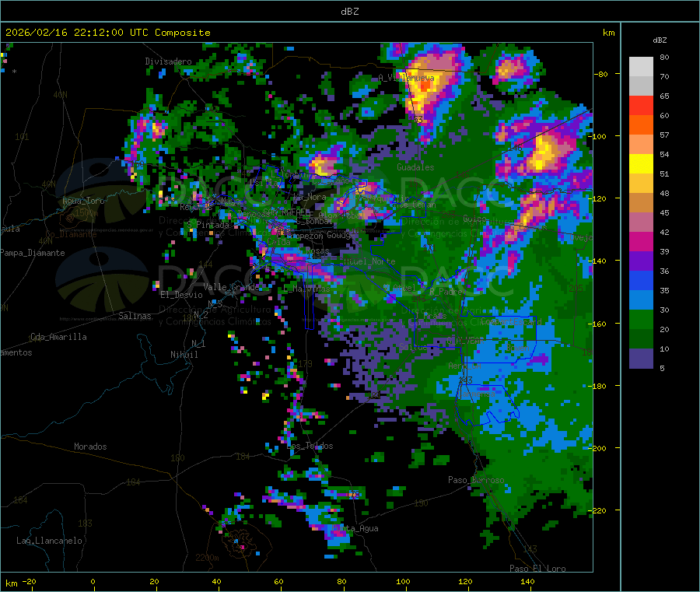Image resolution: width=700 pixels, height=592 pixels.
Task: Click the magenta 39–42 dBZ legend swatch
Action: [641, 241]
